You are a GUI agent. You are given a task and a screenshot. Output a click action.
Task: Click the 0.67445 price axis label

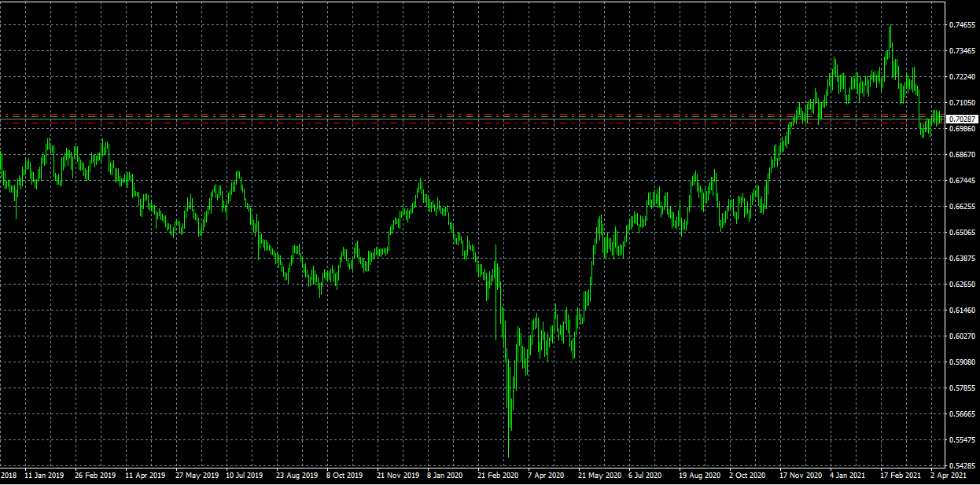(x=962, y=181)
